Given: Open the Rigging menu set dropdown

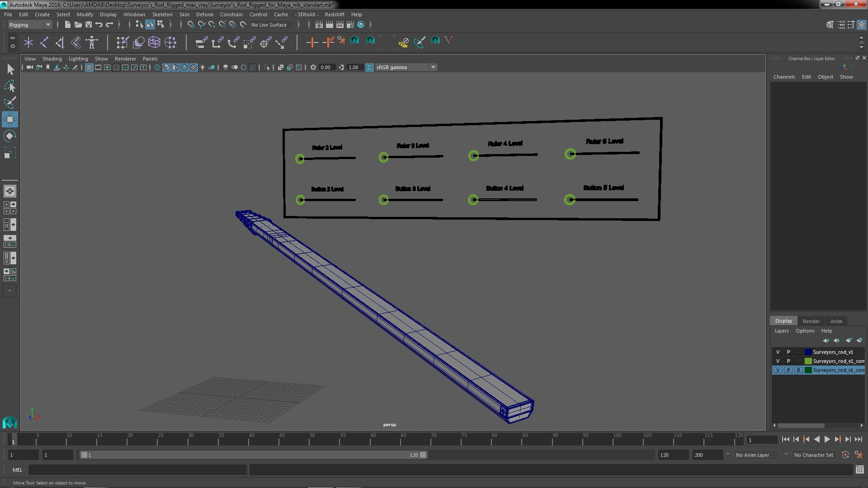Looking at the screenshot, I should click(30, 25).
